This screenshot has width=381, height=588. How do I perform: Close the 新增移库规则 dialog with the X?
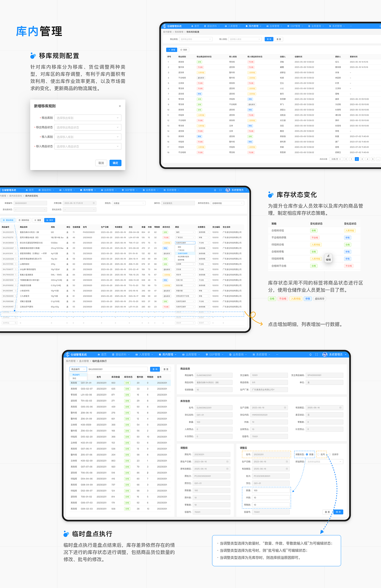click(x=120, y=106)
